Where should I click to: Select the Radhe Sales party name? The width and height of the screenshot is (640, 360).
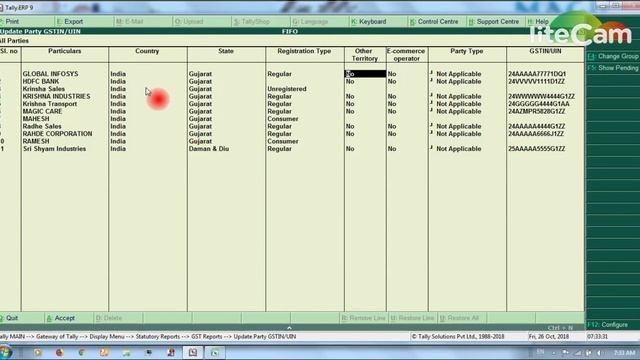tap(42, 126)
